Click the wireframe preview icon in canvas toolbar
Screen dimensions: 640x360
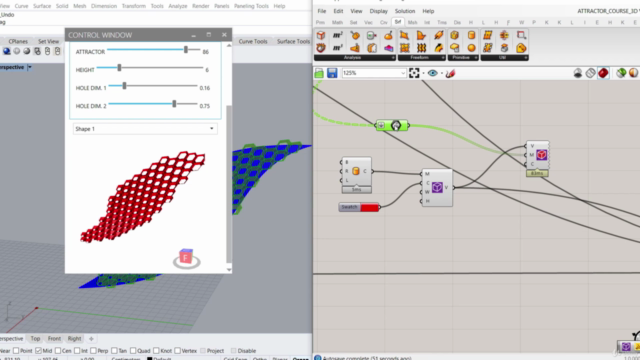pos(590,73)
